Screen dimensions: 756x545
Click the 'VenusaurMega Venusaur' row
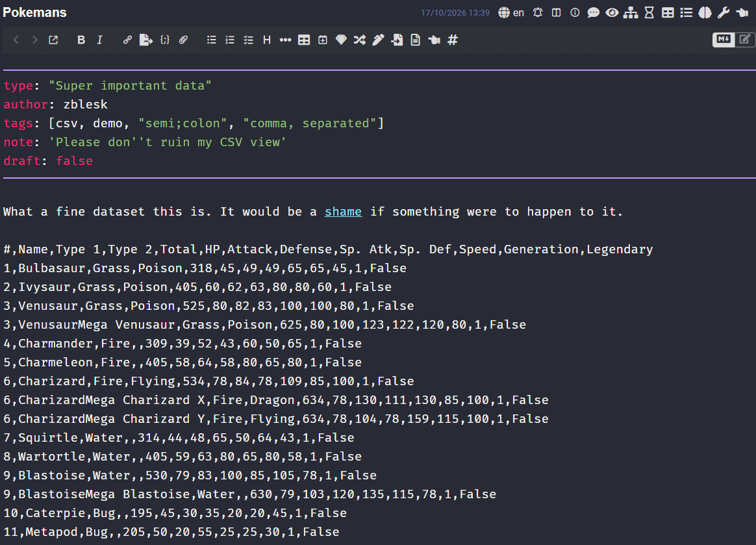(x=265, y=325)
